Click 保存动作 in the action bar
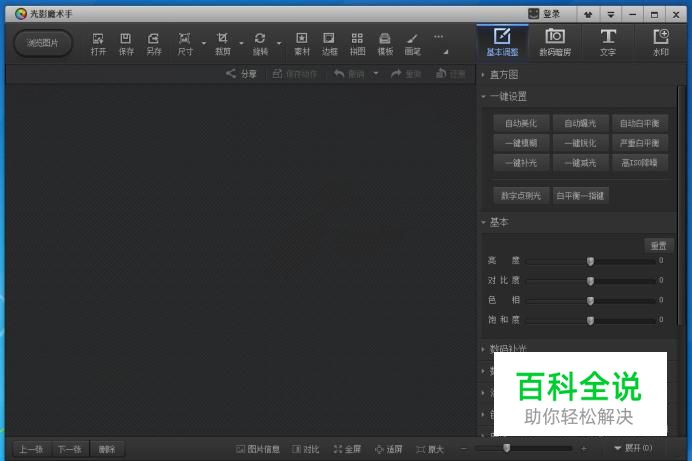 click(294, 74)
